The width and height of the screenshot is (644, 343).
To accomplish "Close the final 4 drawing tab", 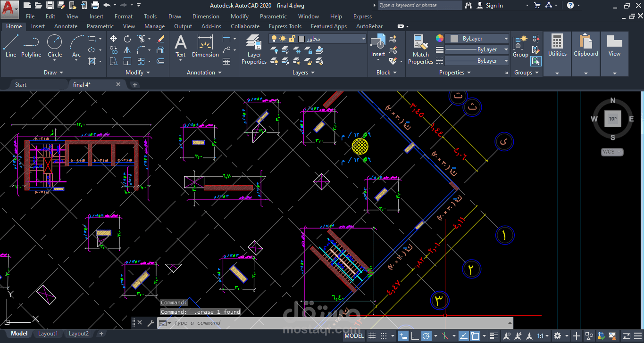I will pyautogui.click(x=118, y=85).
